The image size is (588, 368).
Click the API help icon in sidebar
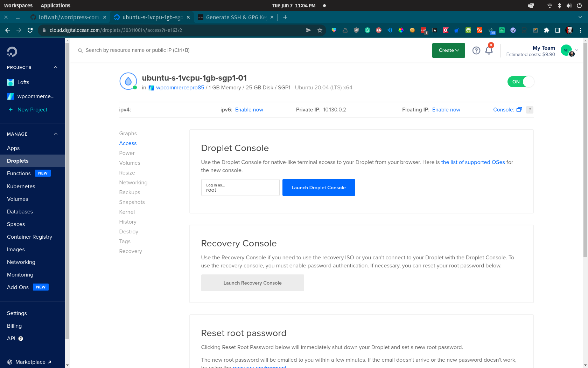coord(21,339)
